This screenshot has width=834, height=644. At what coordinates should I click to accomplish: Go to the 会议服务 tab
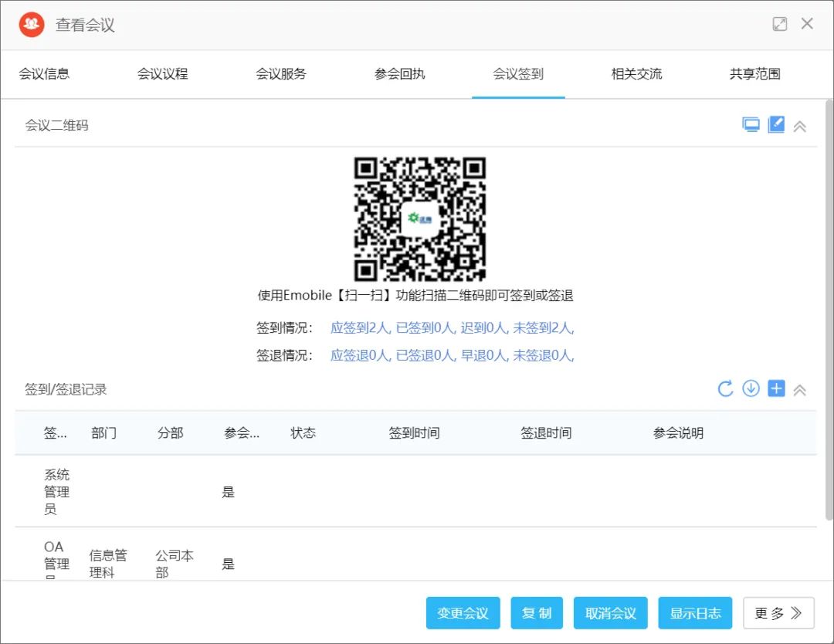click(x=281, y=74)
